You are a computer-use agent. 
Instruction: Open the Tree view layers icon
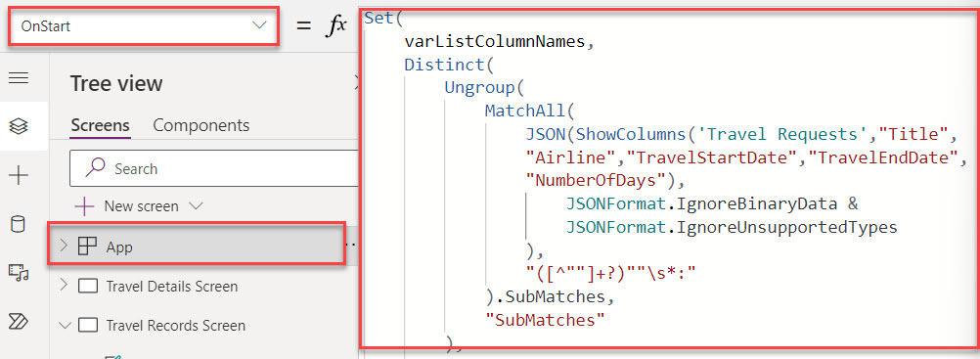pyautogui.click(x=19, y=126)
